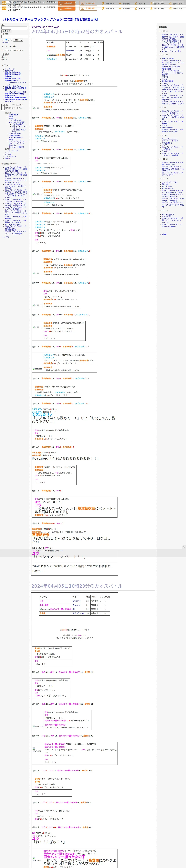Open トップページ in the sidebar menu

[x=10, y=69]
